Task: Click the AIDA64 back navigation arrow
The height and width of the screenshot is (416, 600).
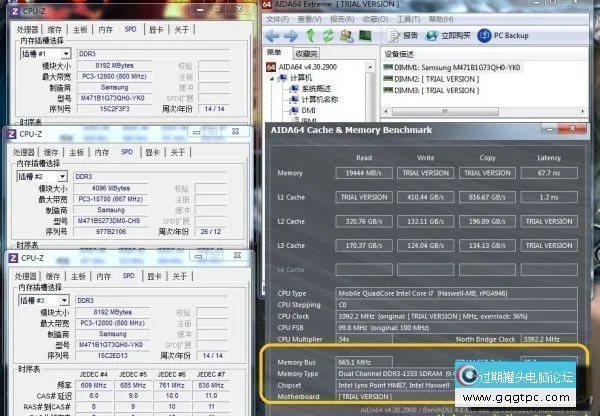Action: [x=272, y=36]
